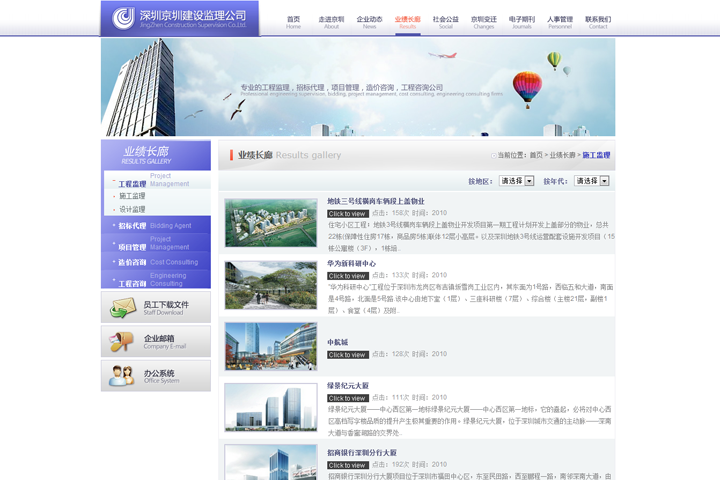Click the Staff Download envelope icon
720x480 pixels.
point(122,309)
